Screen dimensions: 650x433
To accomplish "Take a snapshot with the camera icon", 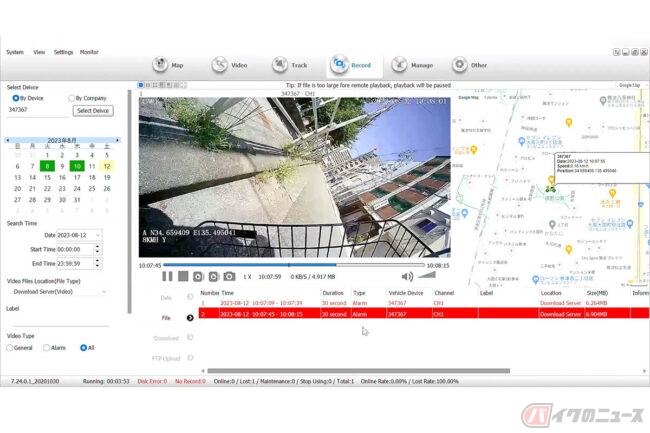I will [x=229, y=276].
